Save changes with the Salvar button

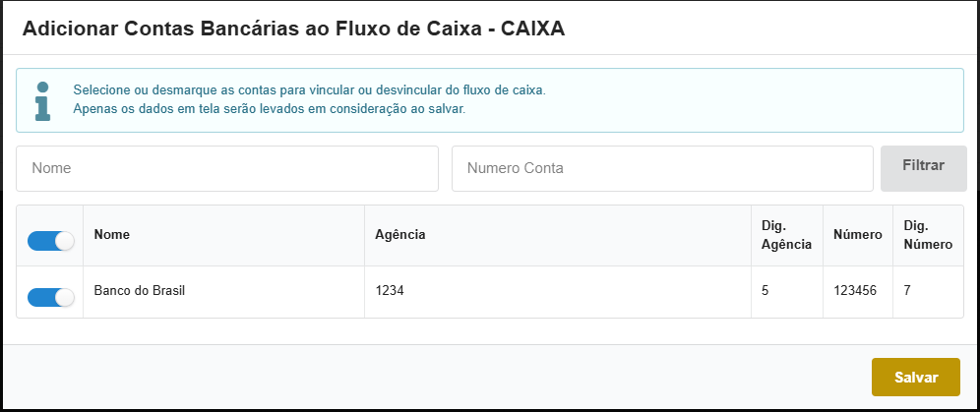(915, 377)
